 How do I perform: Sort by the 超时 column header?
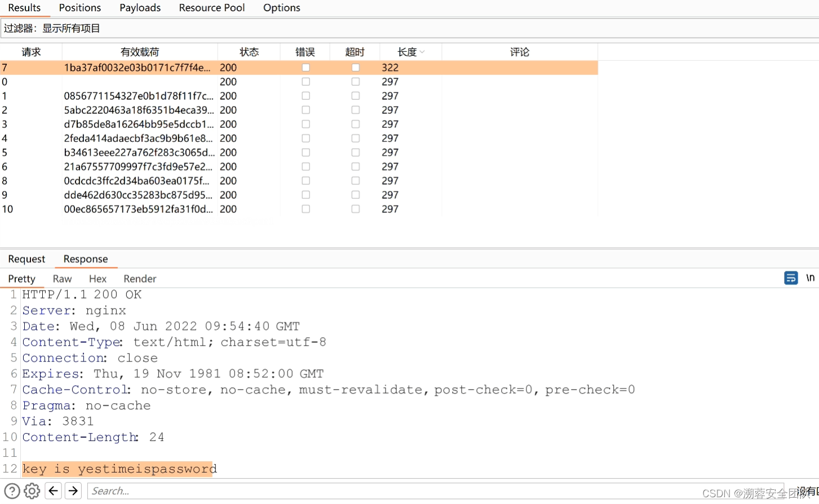coord(355,52)
